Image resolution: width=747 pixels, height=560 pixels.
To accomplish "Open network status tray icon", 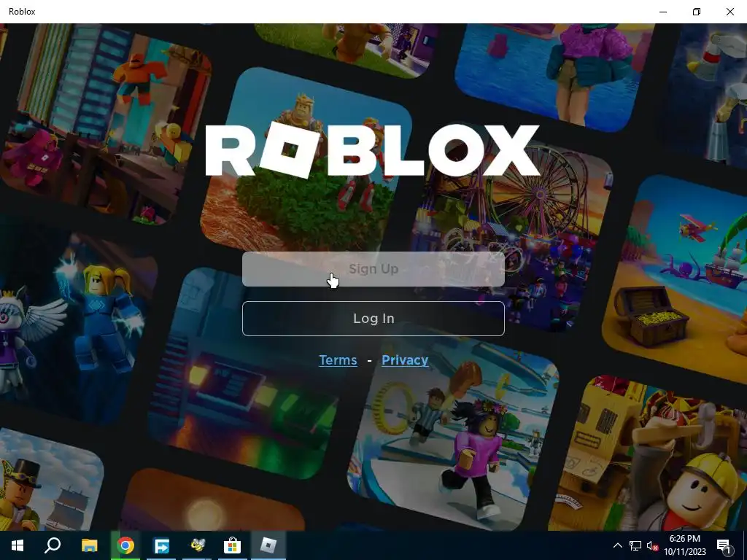I will (635, 545).
